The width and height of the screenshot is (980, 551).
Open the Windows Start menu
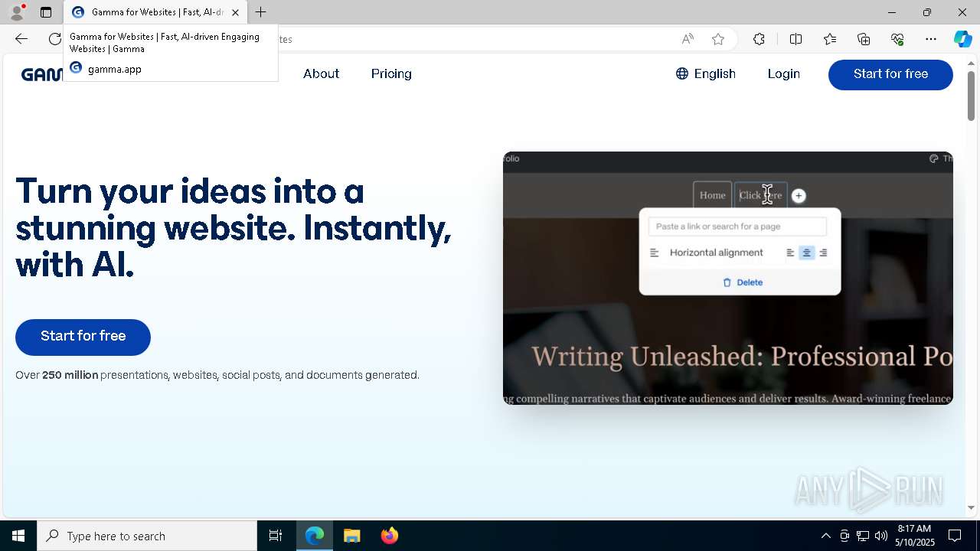coord(18,536)
